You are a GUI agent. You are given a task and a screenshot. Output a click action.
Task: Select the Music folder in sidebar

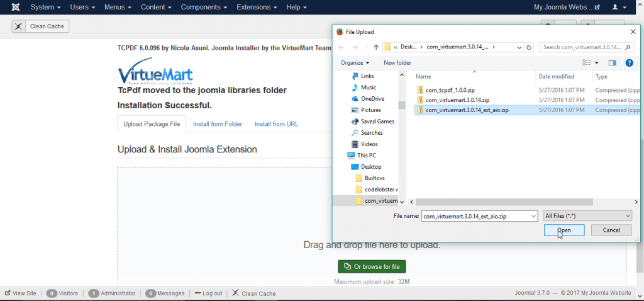pyautogui.click(x=368, y=88)
